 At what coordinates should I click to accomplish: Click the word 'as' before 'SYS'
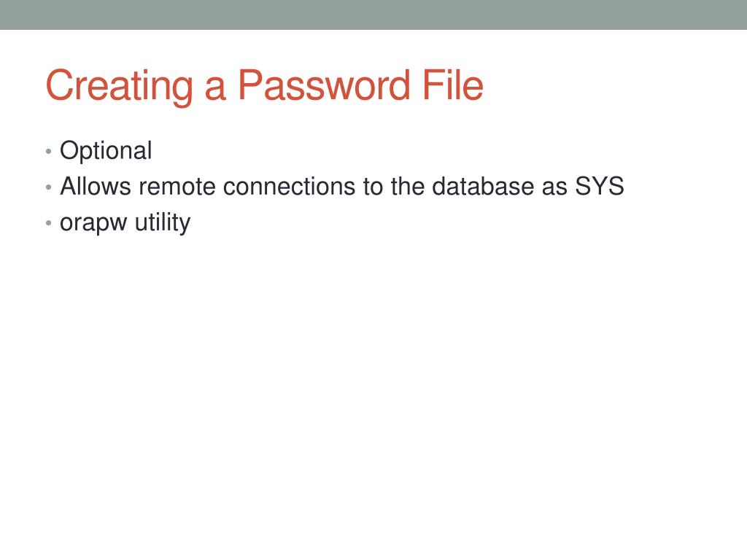[x=554, y=187]
